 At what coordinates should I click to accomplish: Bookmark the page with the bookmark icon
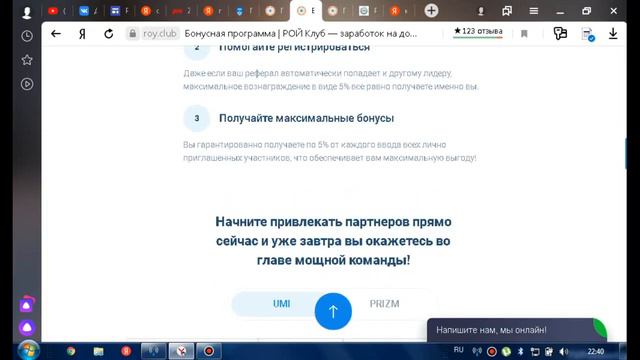(x=524, y=33)
